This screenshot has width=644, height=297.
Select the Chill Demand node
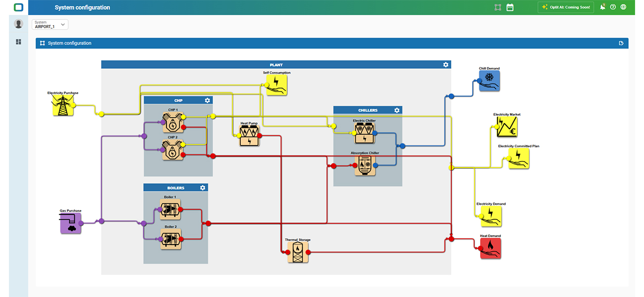tap(489, 81)
